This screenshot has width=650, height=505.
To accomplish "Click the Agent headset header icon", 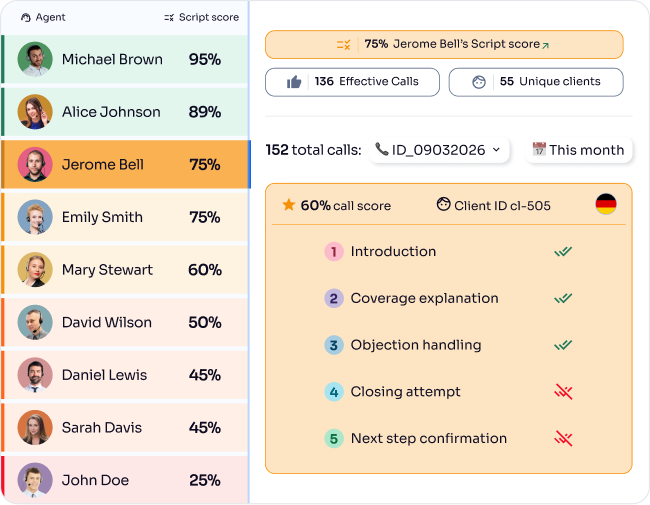I will (x=26, y=17).
